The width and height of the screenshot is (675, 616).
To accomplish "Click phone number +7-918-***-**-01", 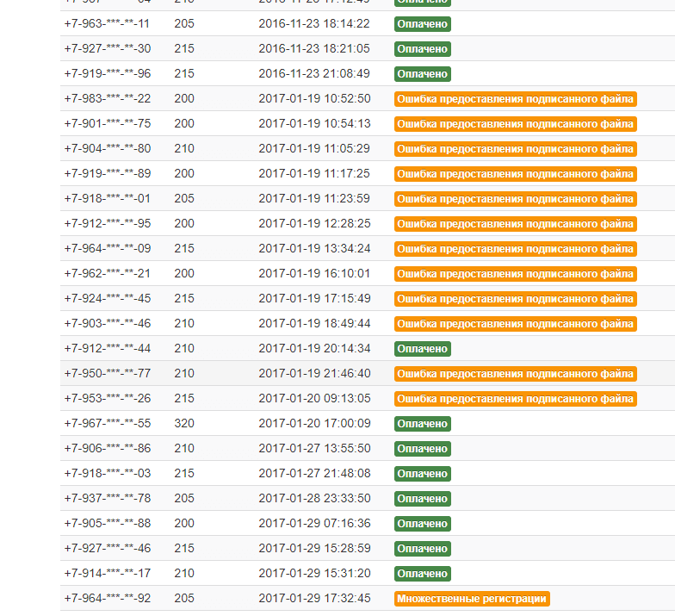I will pyautogui.click(x=107, y=199).
